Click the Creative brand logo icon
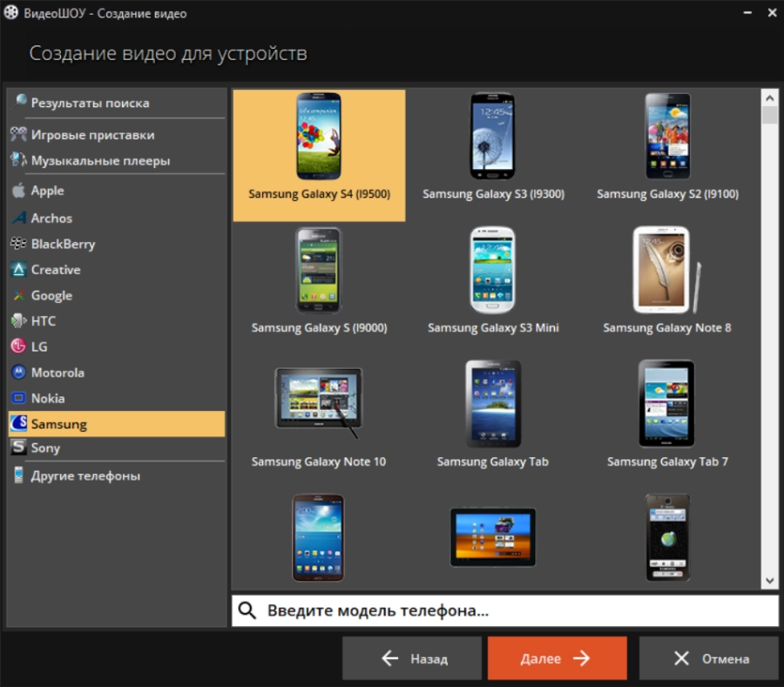784x687 pixels. [x=18, y=270]
